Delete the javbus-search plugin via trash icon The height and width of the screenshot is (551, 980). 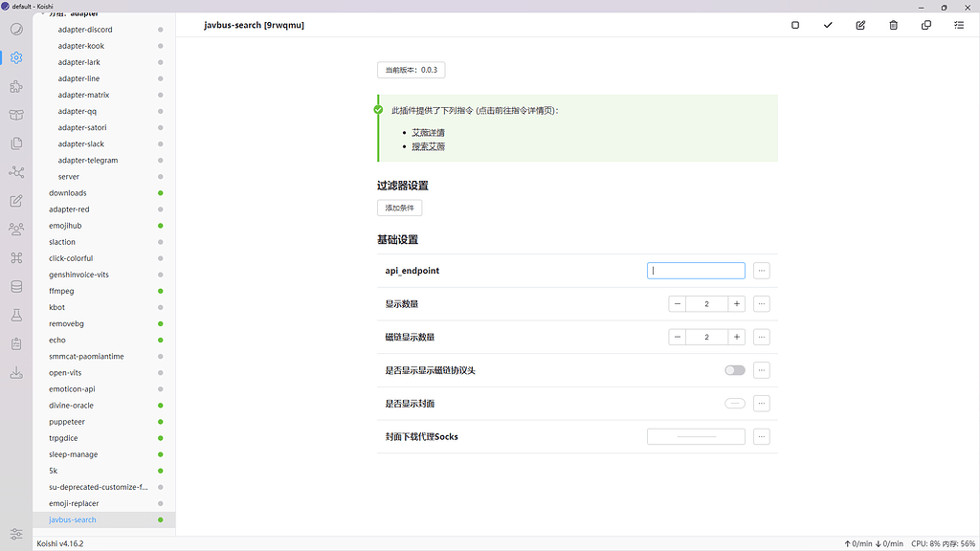(x=893, y=25)
